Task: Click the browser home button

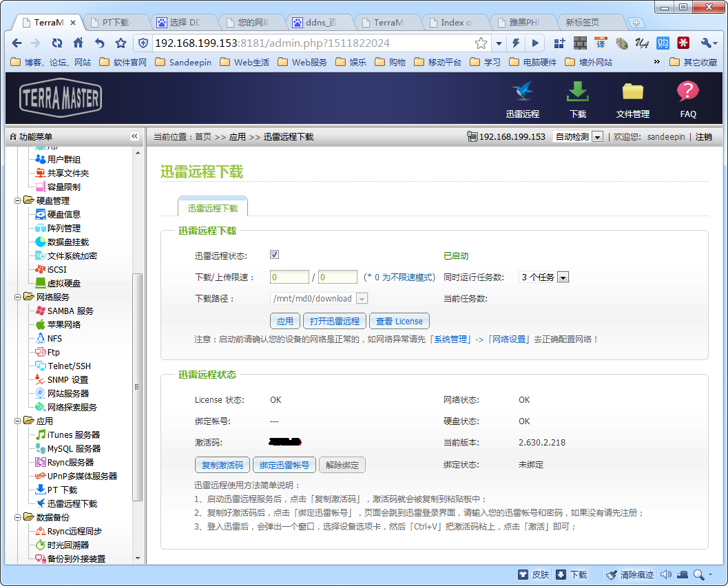Action: [x=78, y=43]
